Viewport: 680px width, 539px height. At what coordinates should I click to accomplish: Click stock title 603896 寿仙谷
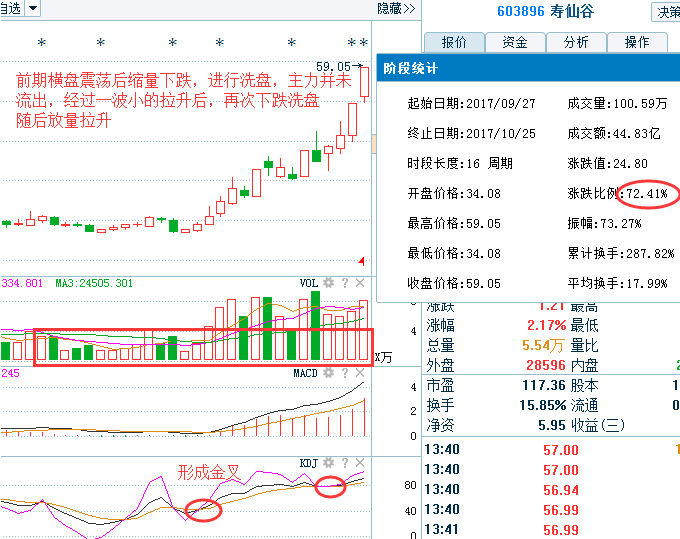point(545,11)
